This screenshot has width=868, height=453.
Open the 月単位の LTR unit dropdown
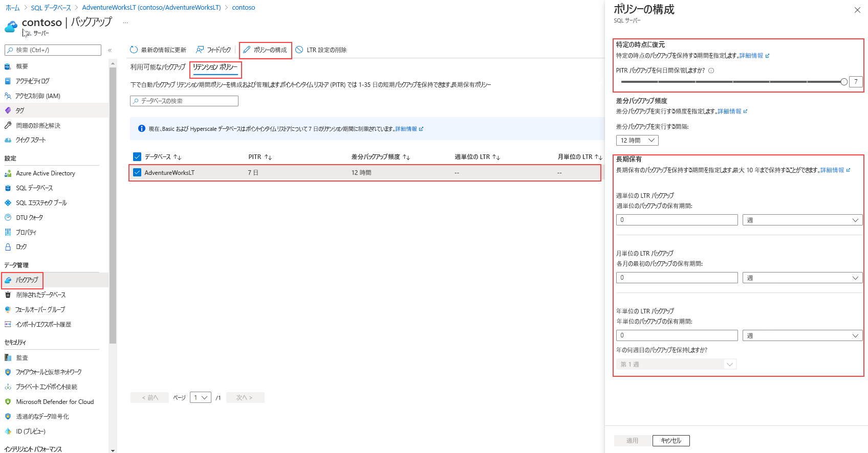coord(802,278)
